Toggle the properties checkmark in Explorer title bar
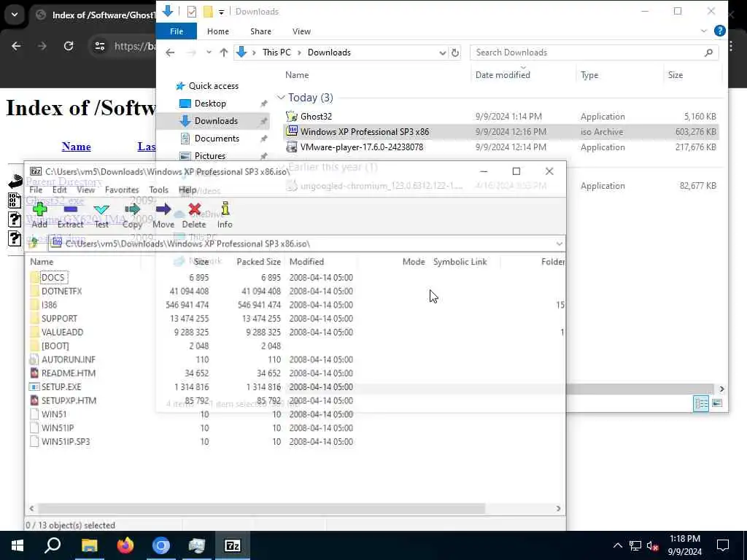747x560 pixels. tap(192, 12)
